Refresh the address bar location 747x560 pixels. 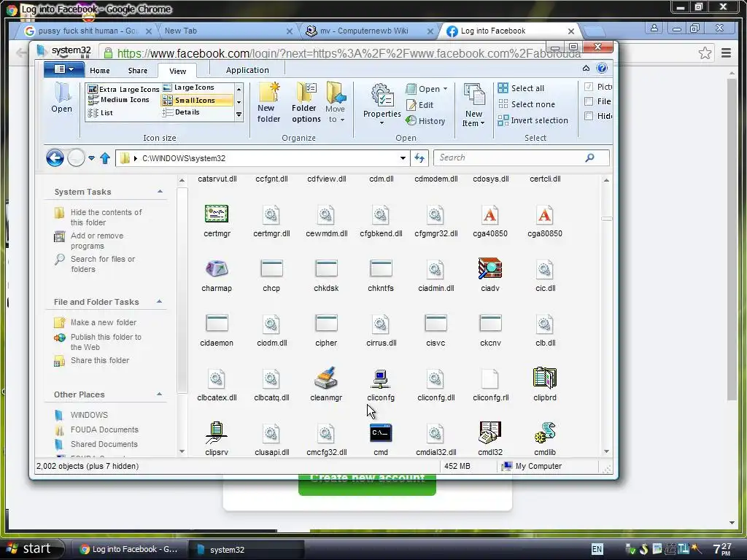tap(419, 158)
